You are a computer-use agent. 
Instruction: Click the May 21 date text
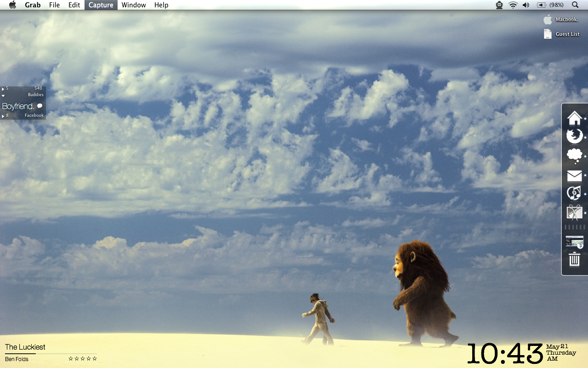(x=557, y=346)
